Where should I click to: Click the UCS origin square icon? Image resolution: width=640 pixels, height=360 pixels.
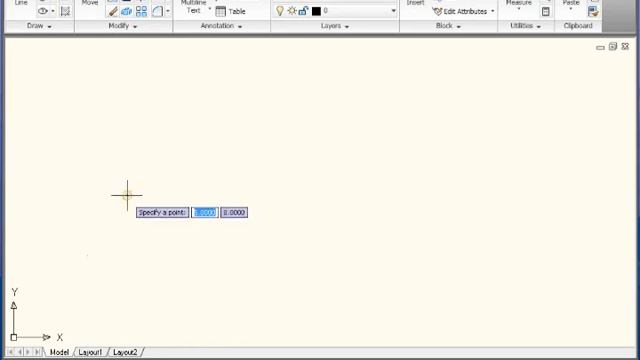13,338
